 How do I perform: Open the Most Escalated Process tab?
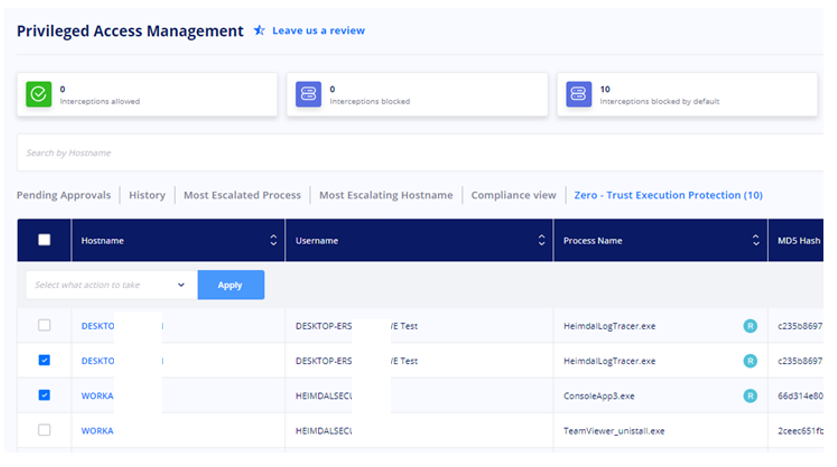pos(242,195)
